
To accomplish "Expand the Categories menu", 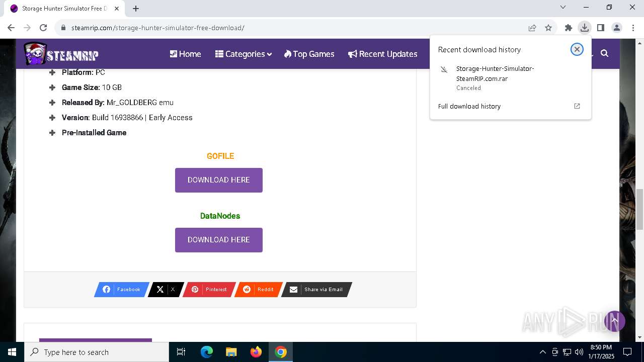I will click(244, 54).
